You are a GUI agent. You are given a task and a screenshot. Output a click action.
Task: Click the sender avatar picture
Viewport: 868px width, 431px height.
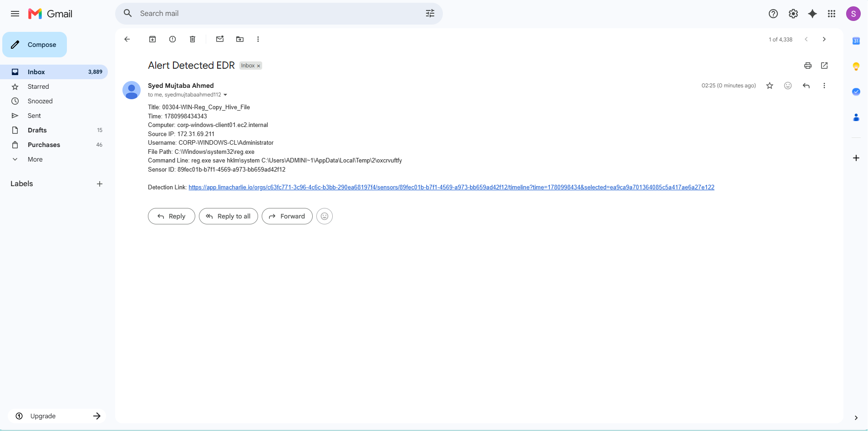point(132,90)
